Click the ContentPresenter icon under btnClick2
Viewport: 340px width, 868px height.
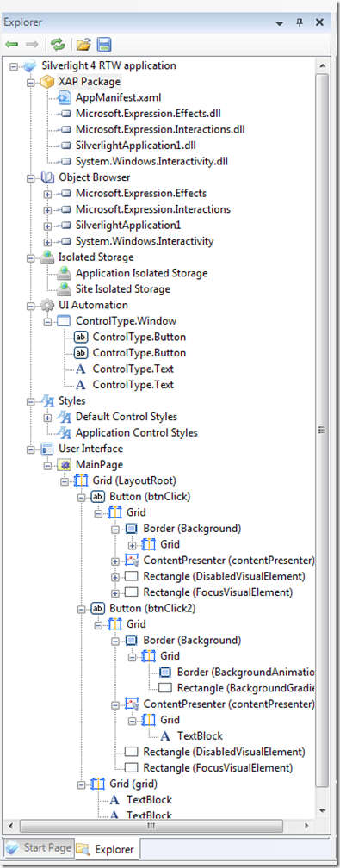tap(132, 704)
